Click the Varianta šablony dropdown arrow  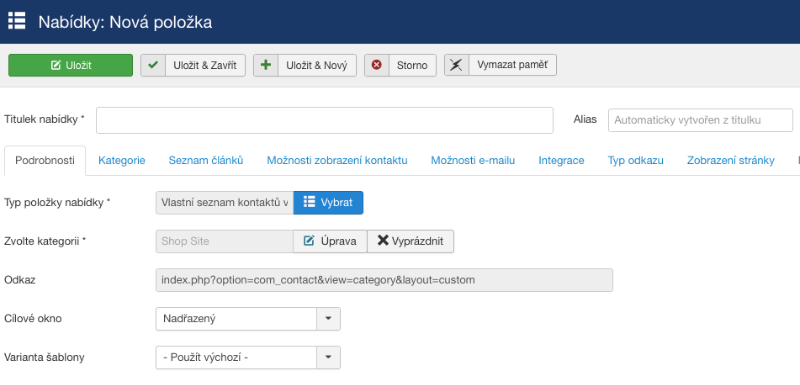[x=328, y=357]
